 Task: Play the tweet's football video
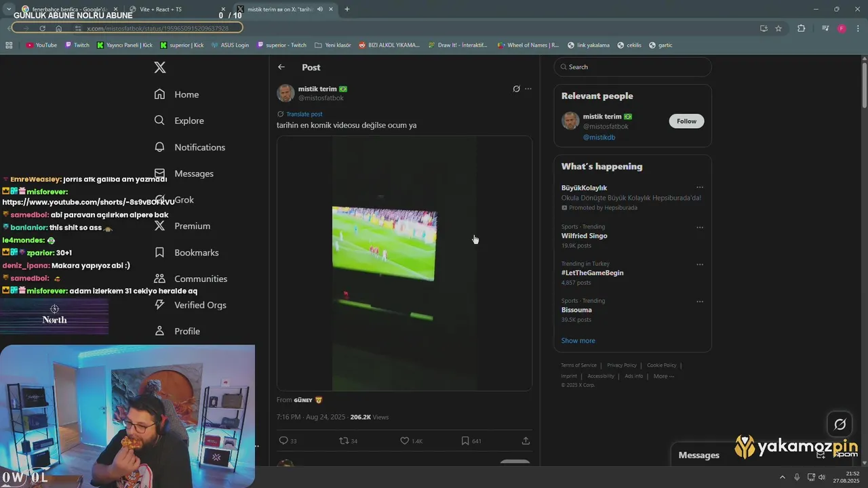tap(404, 263)
